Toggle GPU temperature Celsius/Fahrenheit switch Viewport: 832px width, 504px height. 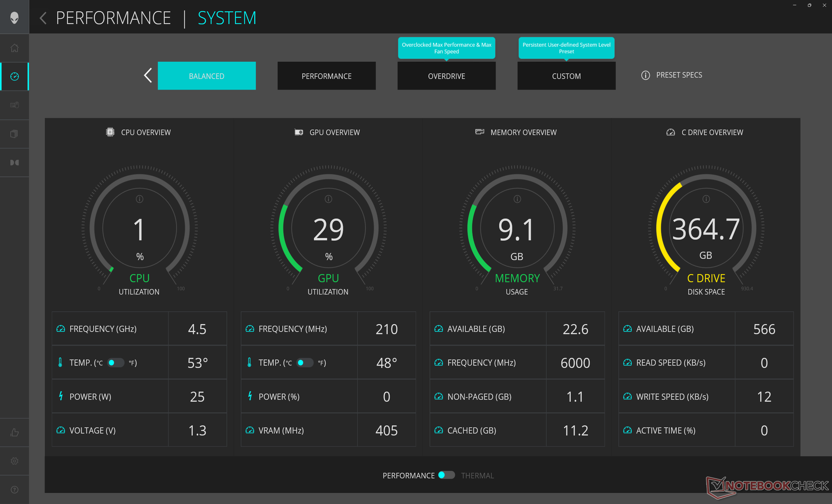tap(304, 363)
